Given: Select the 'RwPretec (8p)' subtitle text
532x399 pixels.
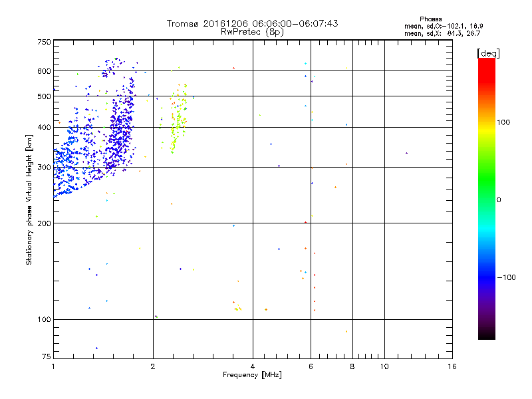Looking at the screenshot, I should coord(252,32).
